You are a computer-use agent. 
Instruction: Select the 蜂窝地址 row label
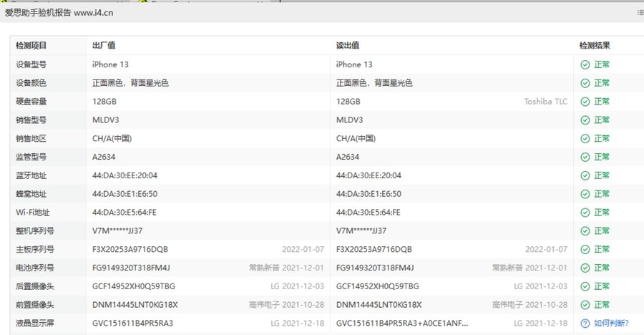31,194
